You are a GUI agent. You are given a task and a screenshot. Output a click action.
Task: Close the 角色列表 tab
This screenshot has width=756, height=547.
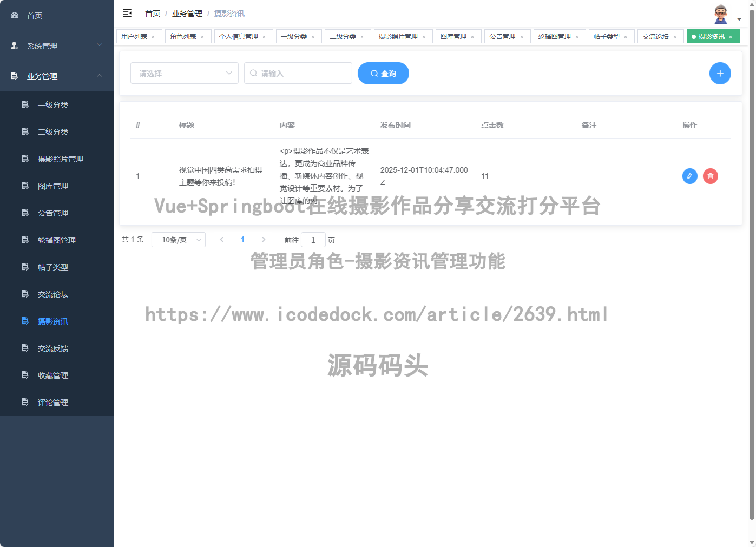point(203,36)
